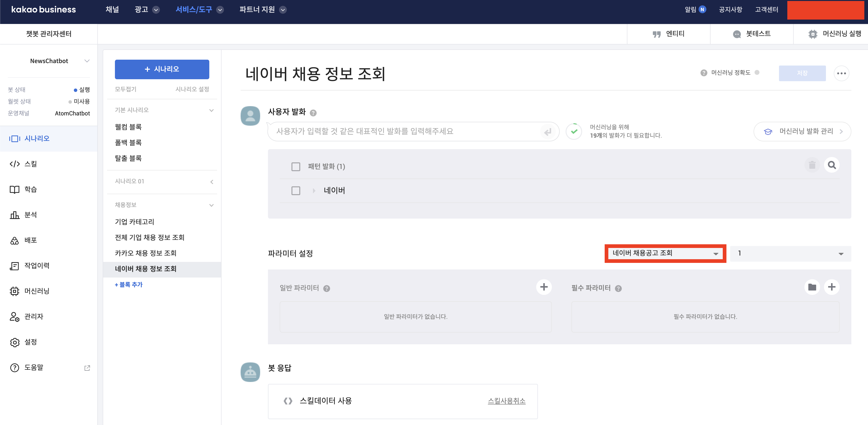Click the + 시나리오 button
This screenshot has height=425, width=868.
pyautogui.click(x=162, y=69)
